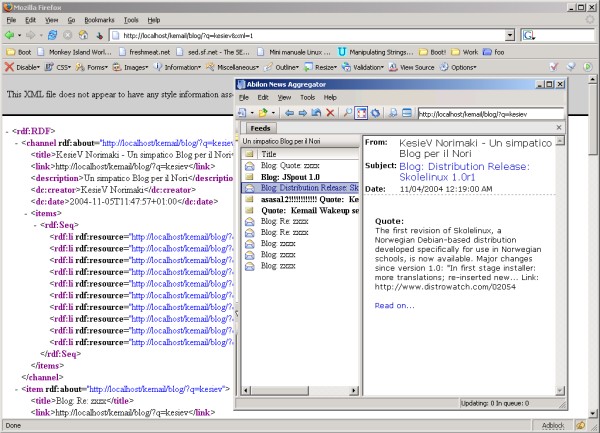Image resolution: width=600 pixels, height=433 pixels.
Task: Open web developer Images dropdown
Action: point(130,67)
